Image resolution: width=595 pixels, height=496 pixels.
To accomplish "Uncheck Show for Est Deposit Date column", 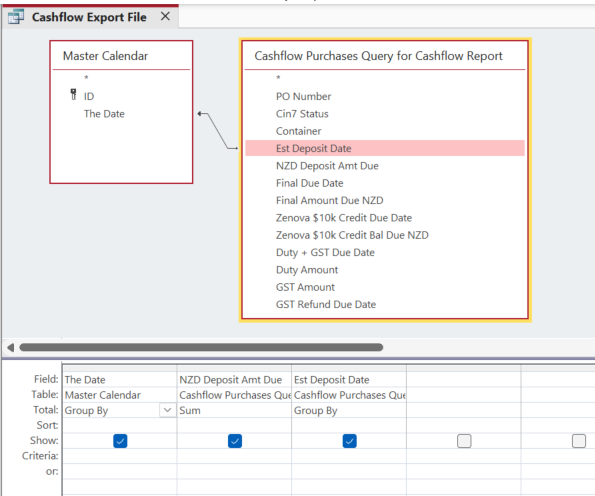I will pyautogui.click(x=349, y=441).
